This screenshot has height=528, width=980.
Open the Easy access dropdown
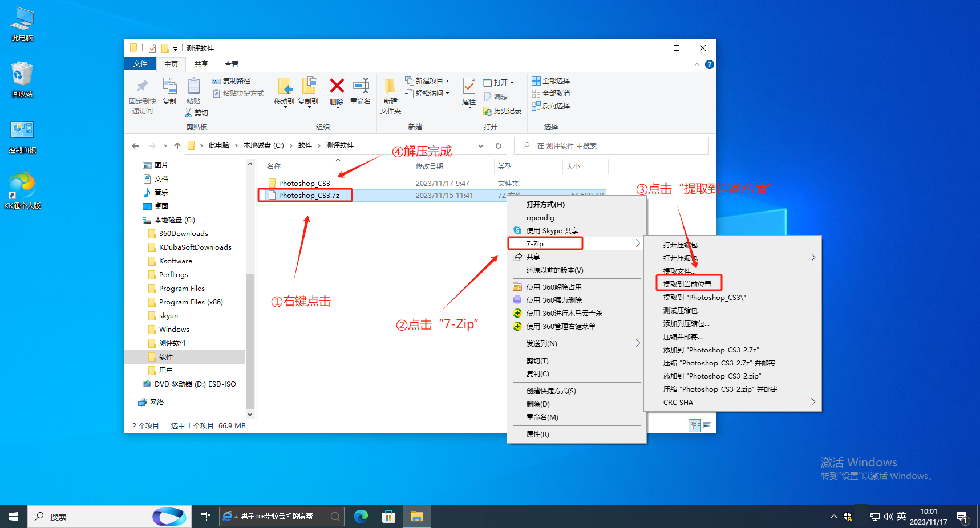coord(427,94)
